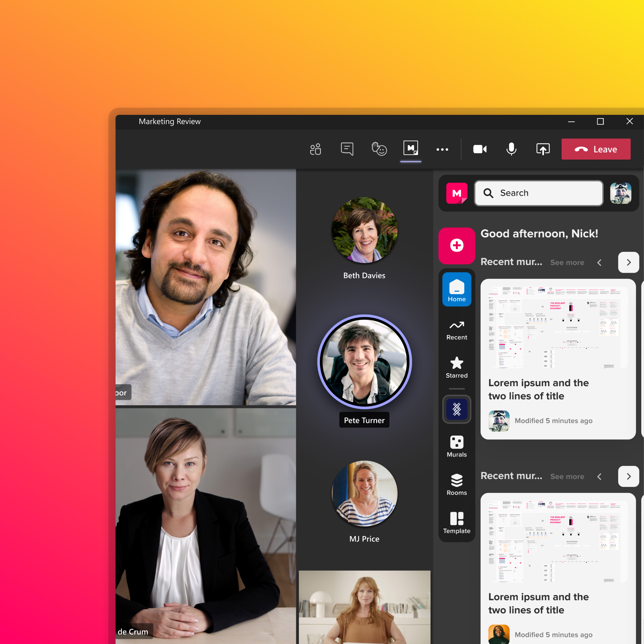Click the first See more link
Viewport: 644px width, 644px height.
(x=567, y=263)
